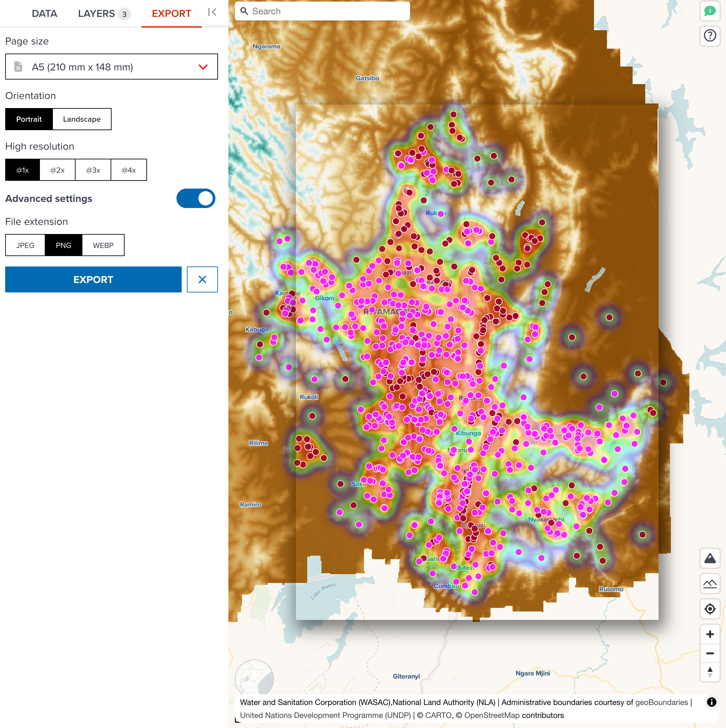
Task: Click the geolocate crosshair icon
Action: (710, 609)
